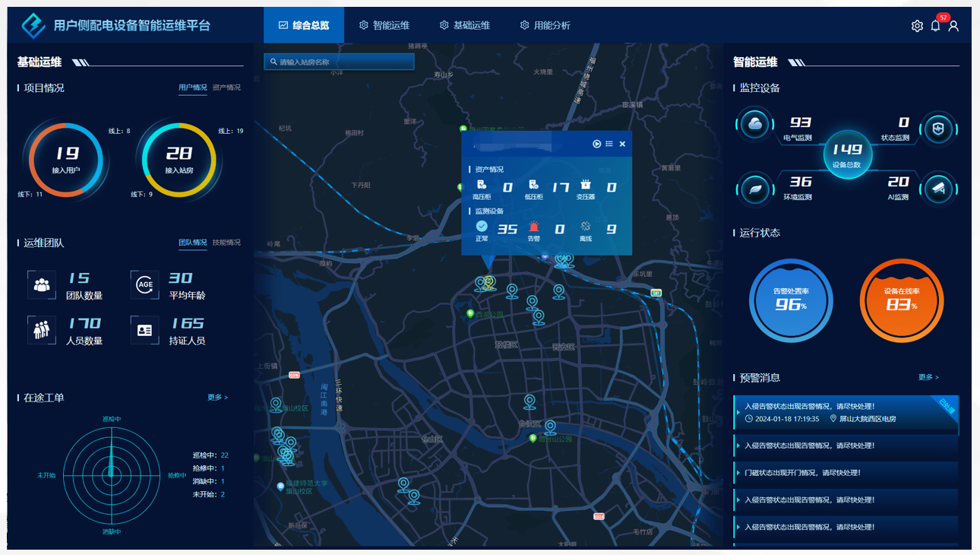Click the 设备在线率 83% gauge
Viewport: 980px width, 555px height.
tap(902, 301)
